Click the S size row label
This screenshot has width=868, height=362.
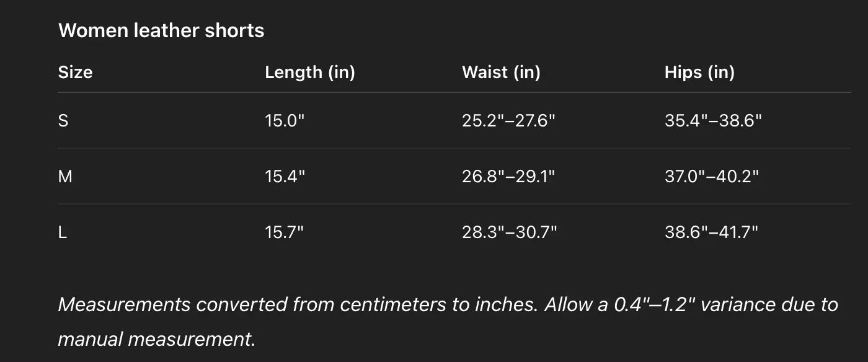(63, 120)
